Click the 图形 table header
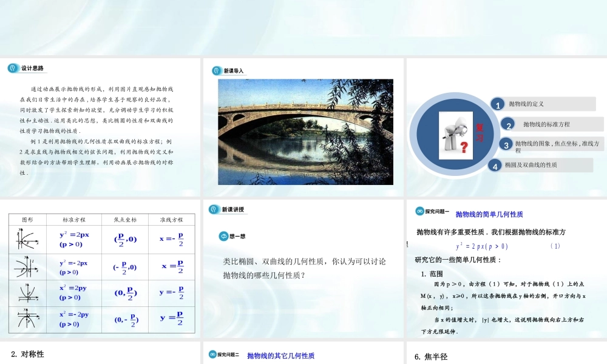Screen dimensions: 607x364 click(27, 220)
